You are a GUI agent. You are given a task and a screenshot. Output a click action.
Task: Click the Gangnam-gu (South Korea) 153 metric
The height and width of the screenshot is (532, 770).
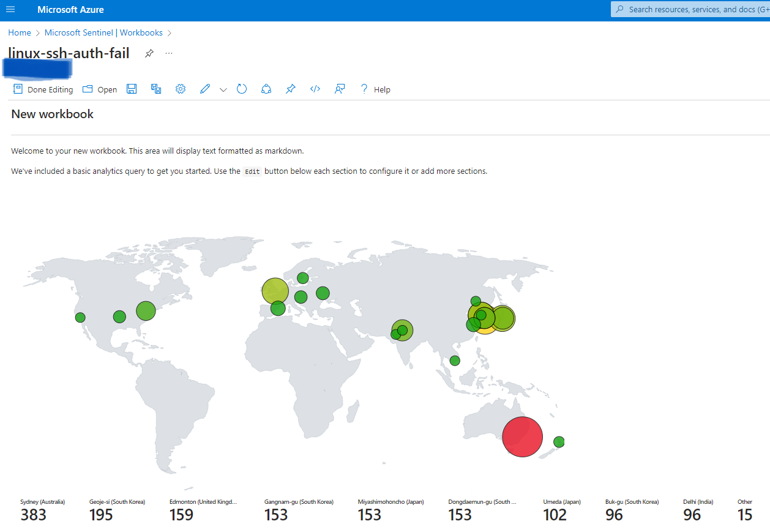click(299, 510)
